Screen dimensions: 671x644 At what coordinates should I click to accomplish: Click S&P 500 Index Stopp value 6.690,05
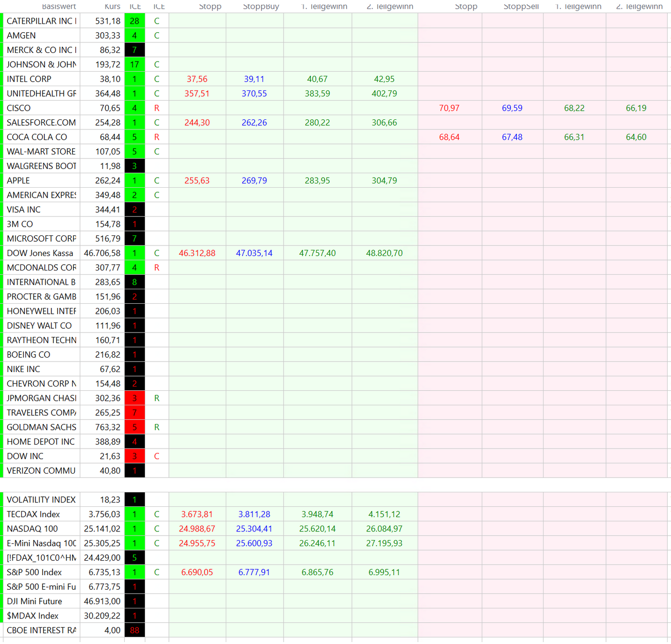coord(197,572)
